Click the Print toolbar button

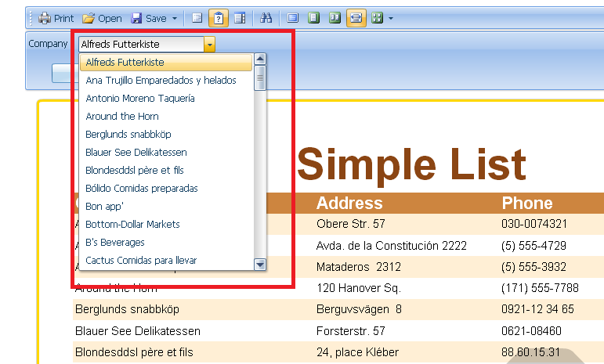56,18
